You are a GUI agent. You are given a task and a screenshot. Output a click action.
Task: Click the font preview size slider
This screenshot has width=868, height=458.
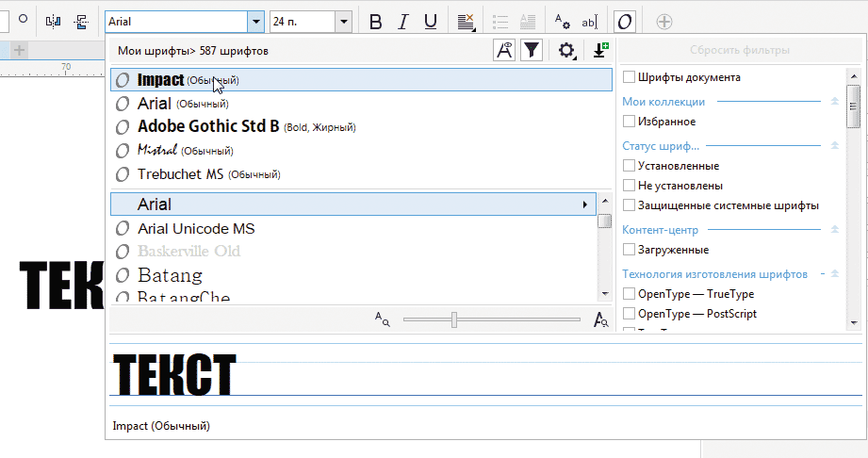coord(454,320)
